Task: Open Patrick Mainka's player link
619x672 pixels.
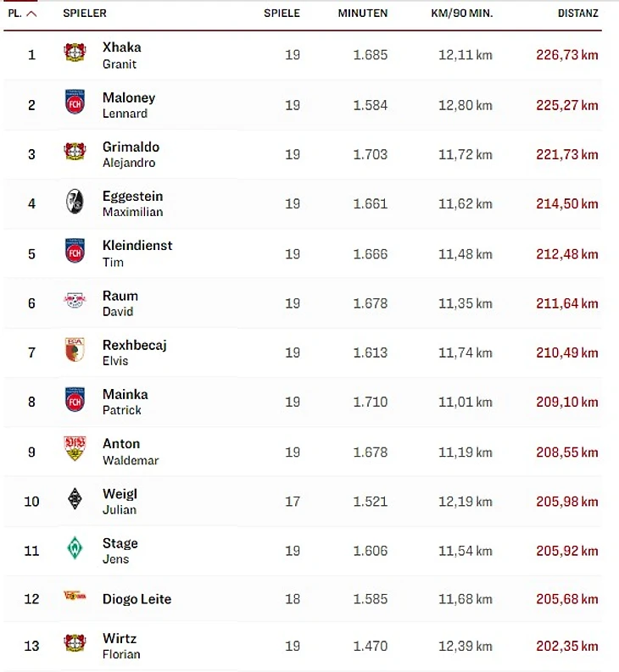Action: click(125, 401)
